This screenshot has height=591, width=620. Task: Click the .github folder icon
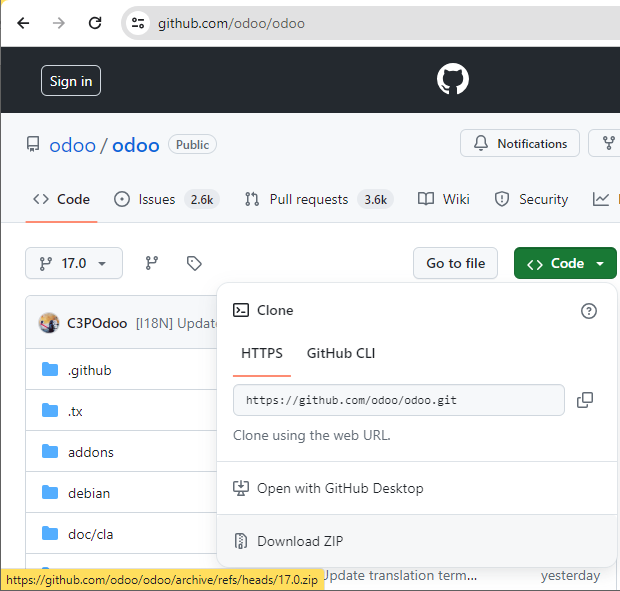(50, 369)
